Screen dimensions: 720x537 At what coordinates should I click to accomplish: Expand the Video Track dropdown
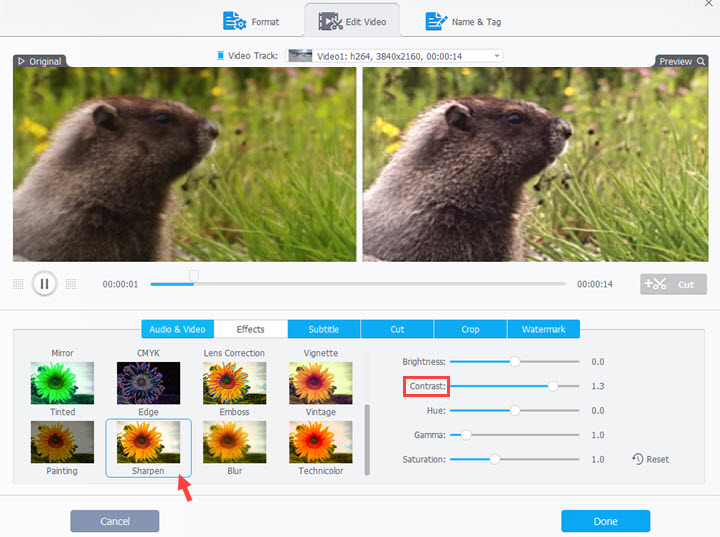497,56
